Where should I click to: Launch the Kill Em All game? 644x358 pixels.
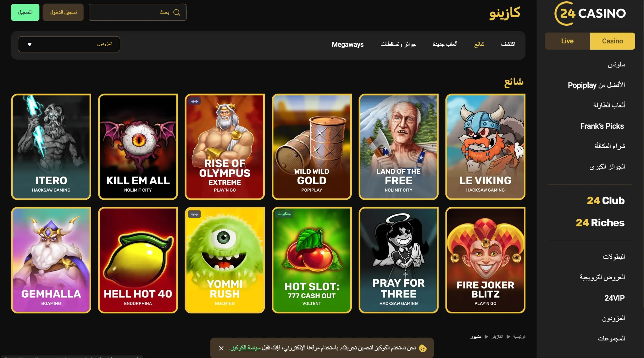pos(138,147)
